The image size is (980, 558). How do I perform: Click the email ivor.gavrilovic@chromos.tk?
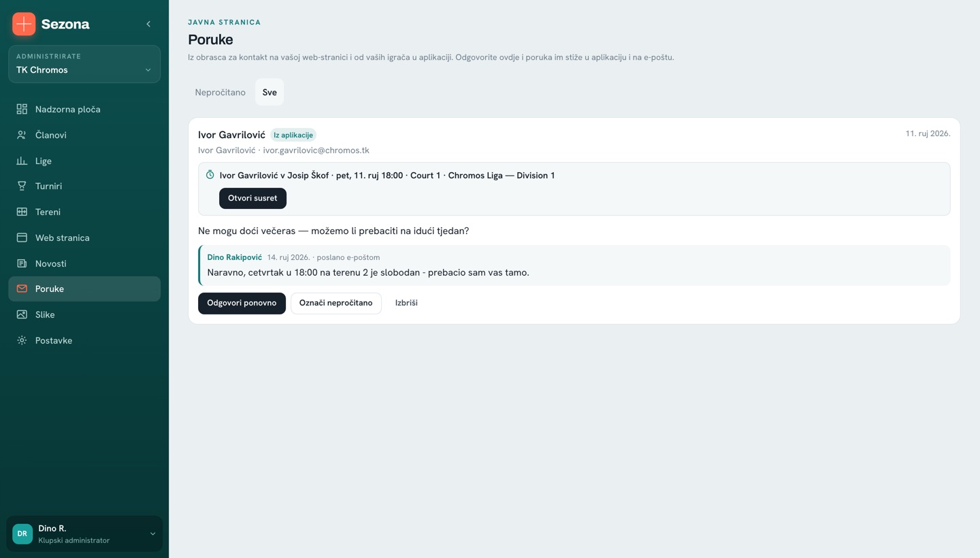(316, 150)
